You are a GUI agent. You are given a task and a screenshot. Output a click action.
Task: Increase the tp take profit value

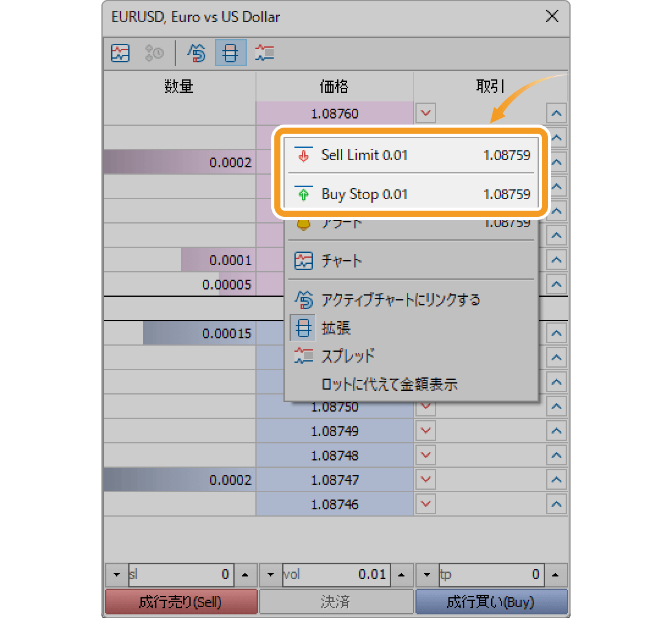pos(555,574)
